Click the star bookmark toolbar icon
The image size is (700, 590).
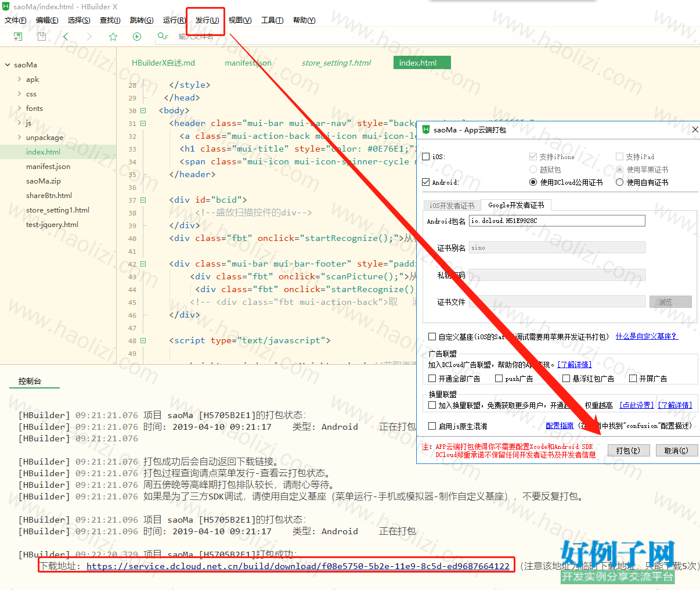coord(113,37)
